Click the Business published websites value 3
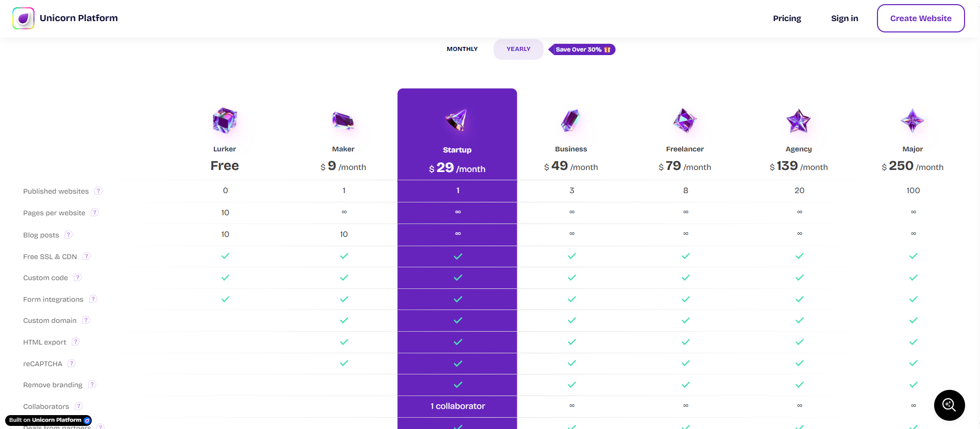 (571, 191)
